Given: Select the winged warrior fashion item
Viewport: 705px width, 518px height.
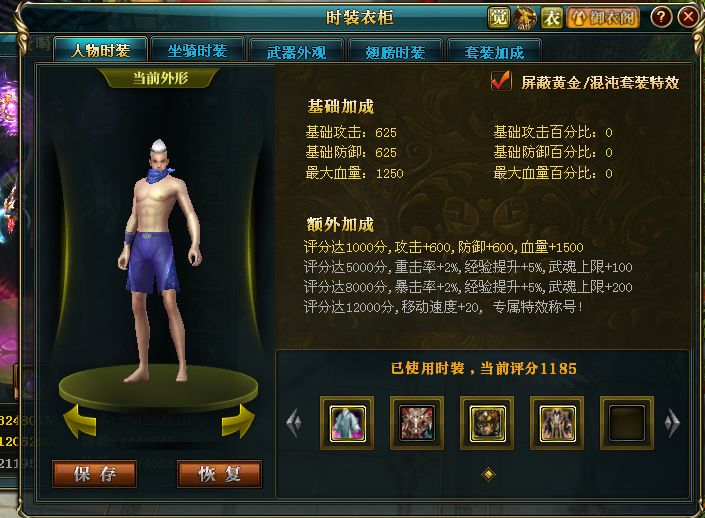Looking at the screenshot, I should tap(557, 423).
